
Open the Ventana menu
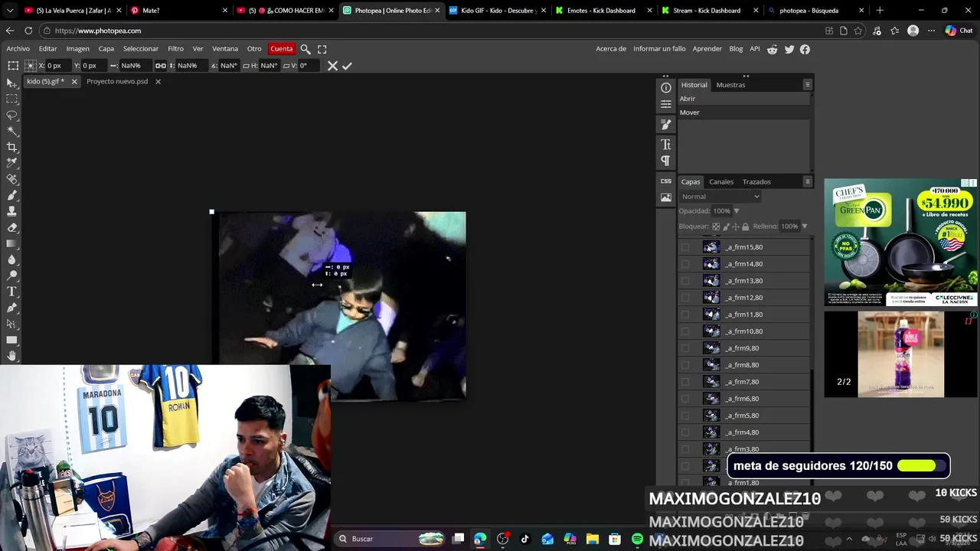pos(225,49)
